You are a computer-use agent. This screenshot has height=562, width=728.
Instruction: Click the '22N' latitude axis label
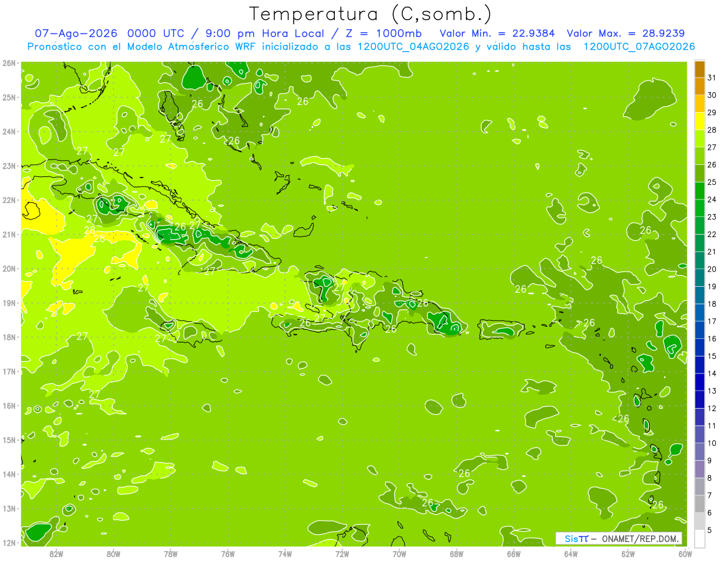click(8, 200)
